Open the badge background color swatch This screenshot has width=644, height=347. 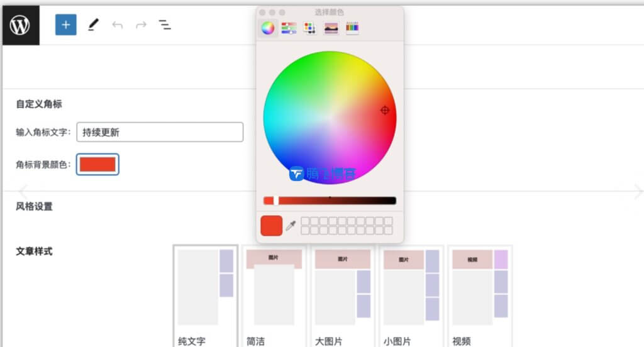coord(97,164)
